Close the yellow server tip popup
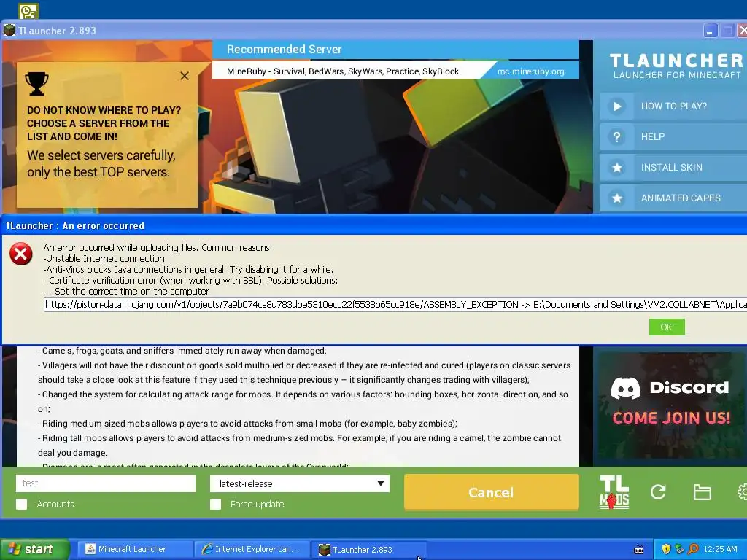The width and height of the screenshot is (747, 560). (x=185, y=76)
